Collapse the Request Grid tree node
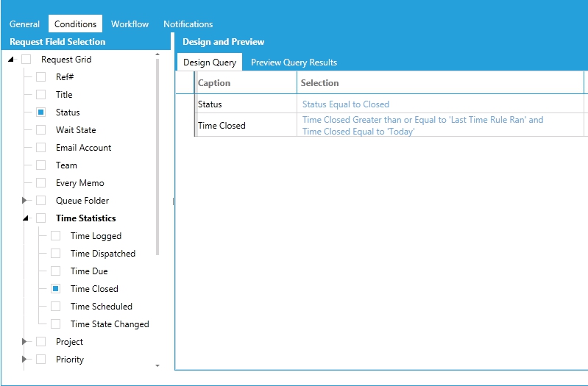 coord(11,60)
